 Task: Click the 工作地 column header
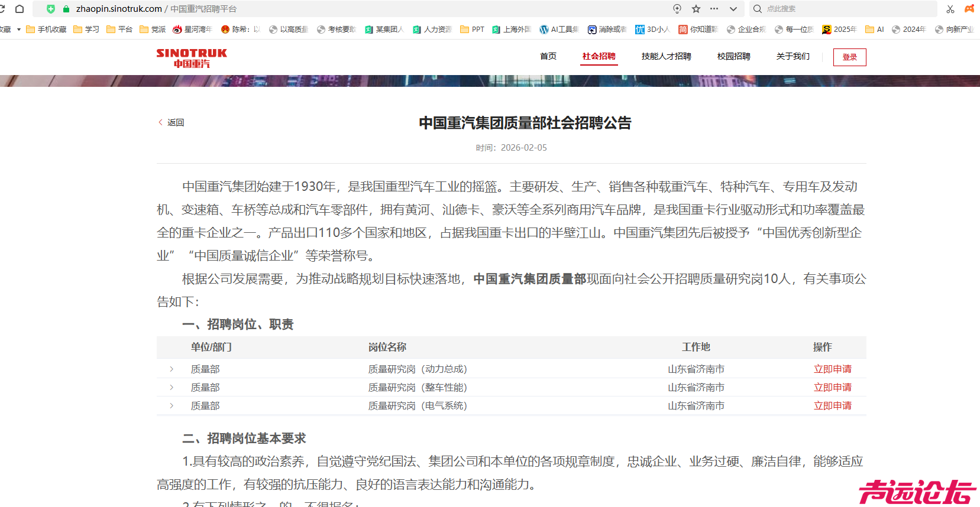point(696,347)
